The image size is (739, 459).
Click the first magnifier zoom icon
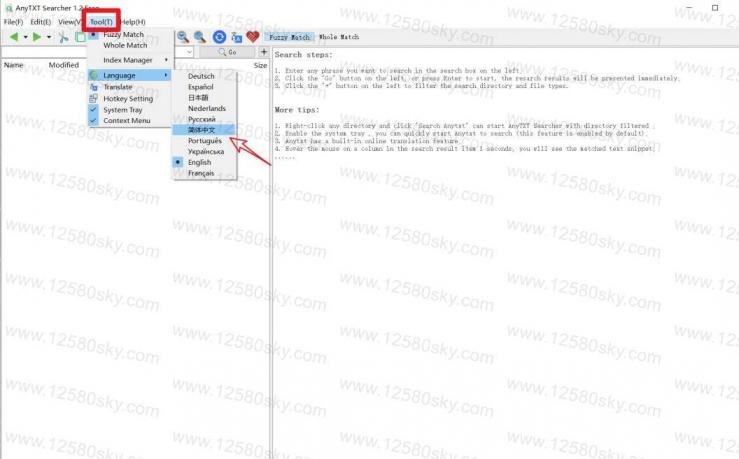(183, 37)
